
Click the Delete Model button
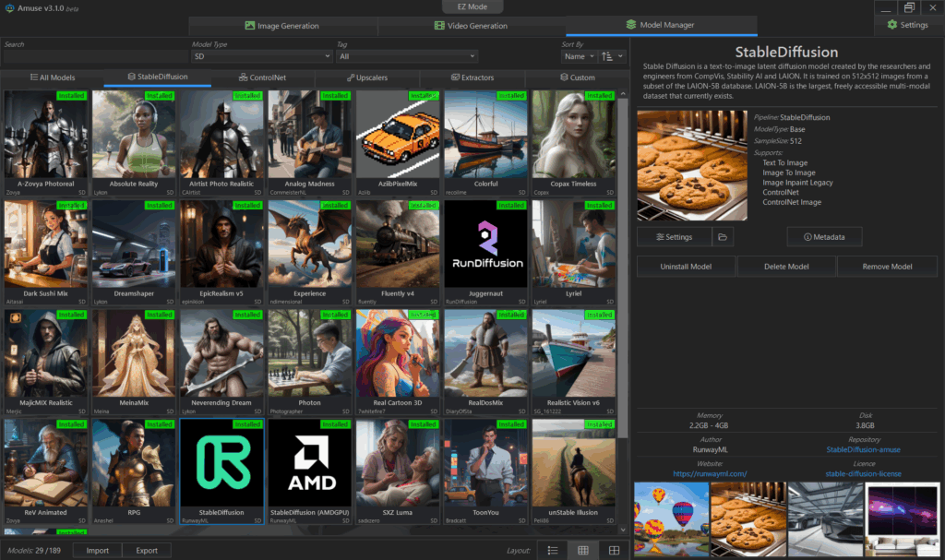click(x=786, y=267)
